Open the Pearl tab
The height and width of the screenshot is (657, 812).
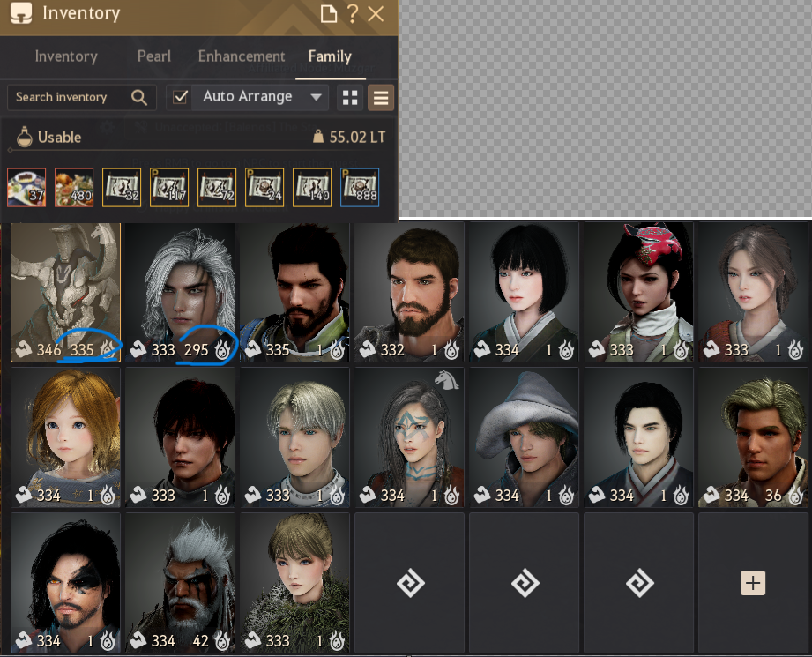153,56
